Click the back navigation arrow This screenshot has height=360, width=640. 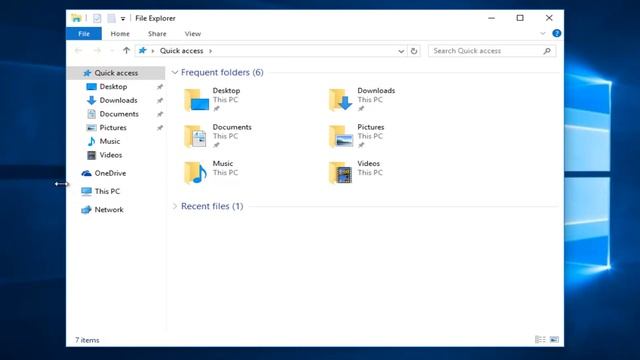tap(78, 51)
